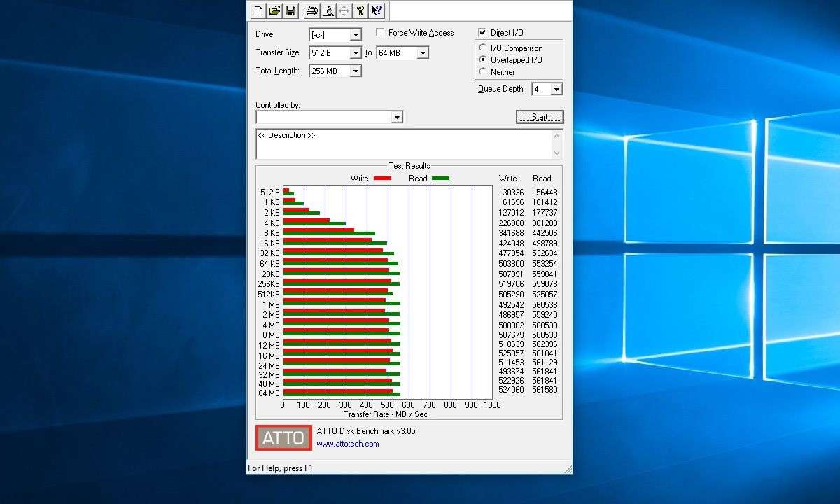The image size is (840, 504).
Task: Select the I/O Comparison radio option
Action: 483,48
